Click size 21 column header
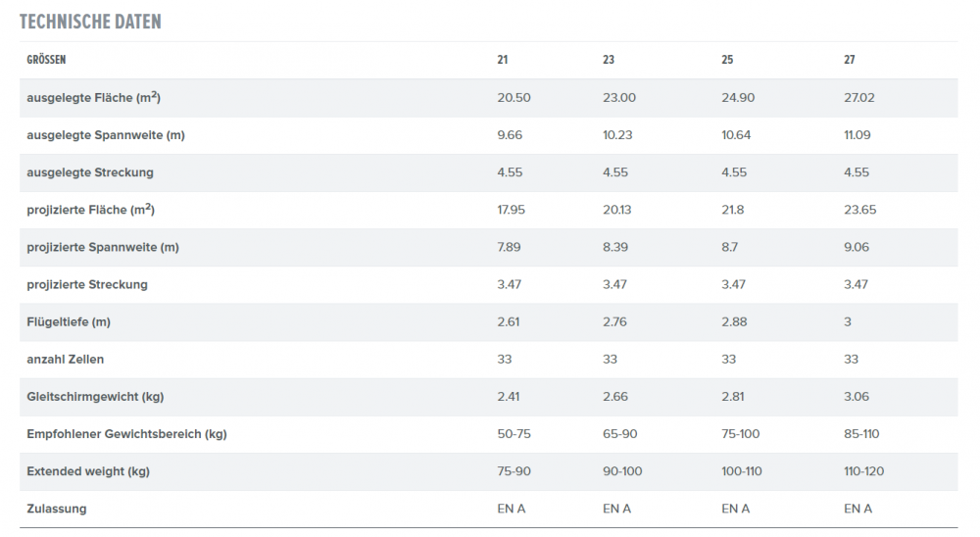Image resolution: width=980 pixels, height=537 pixels. pos(503,60)
